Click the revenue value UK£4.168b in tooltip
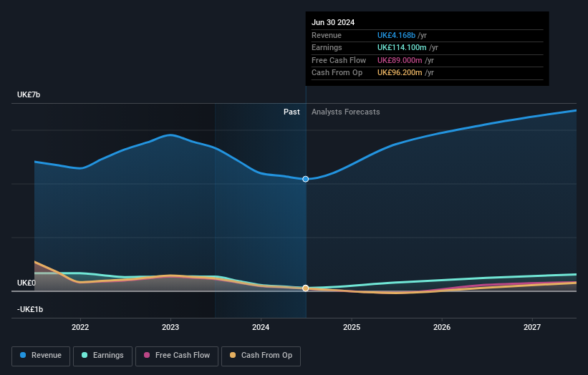Viewport: 588px width, 375px height. pyautogui.click(x=396, y=35)
